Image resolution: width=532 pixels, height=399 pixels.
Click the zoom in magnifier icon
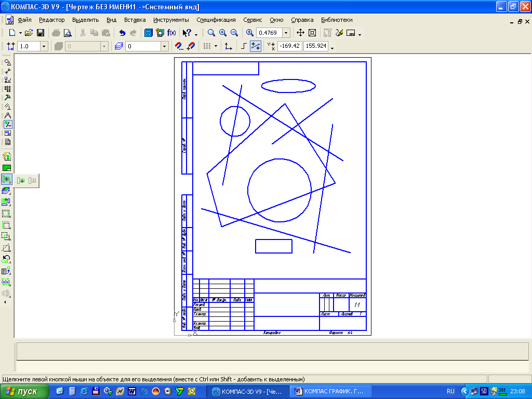(223, 33)
